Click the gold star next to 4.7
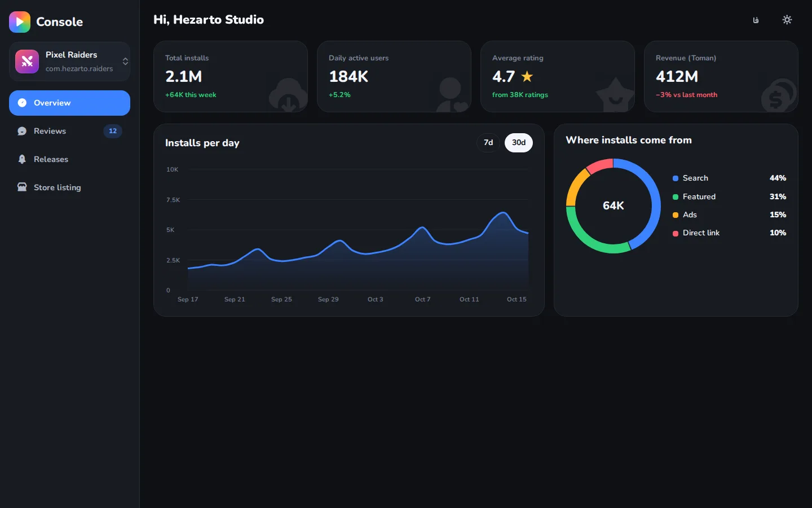Image resolution: width=812 pixels, height=508 pixels. (527, 76)
